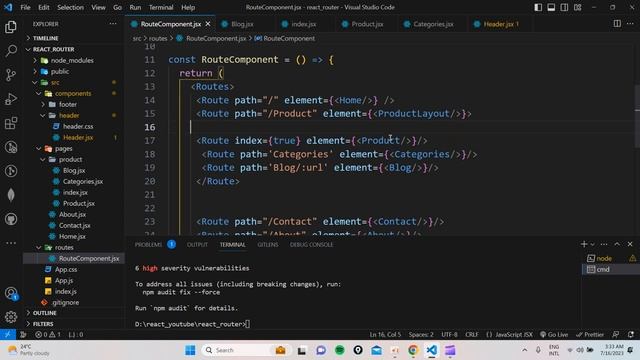Screen dimensions: 640x360
Task: Collapse the components folder
Action: pyautogui.click(x=73, y=93)
